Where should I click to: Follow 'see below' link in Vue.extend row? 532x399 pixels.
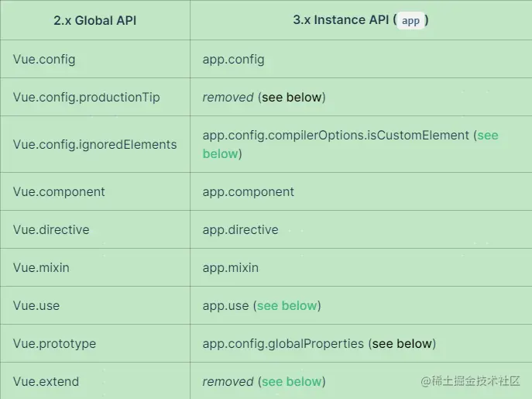(x=291, y=382)
